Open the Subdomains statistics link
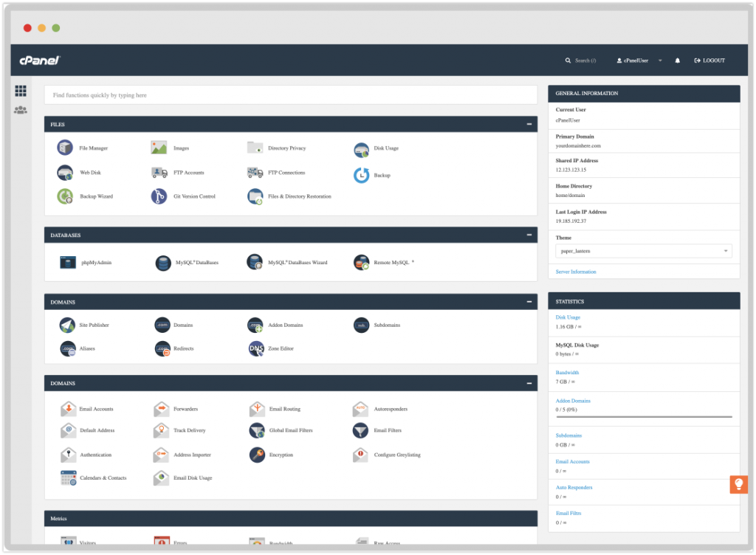 (568, 435)
